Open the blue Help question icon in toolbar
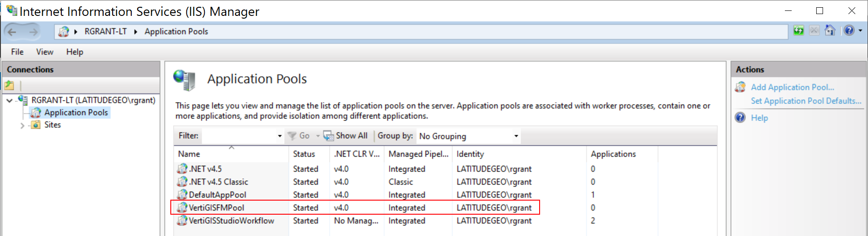 [849, 31]
